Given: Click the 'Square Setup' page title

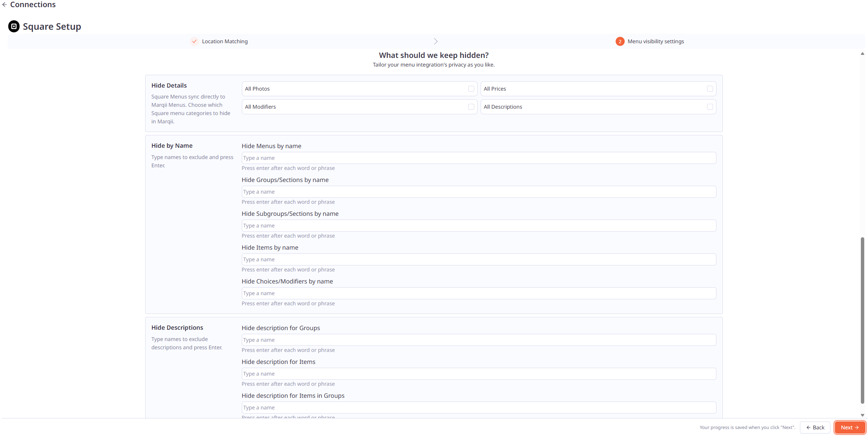Looking at the screenshot, I should click(52, 26).
